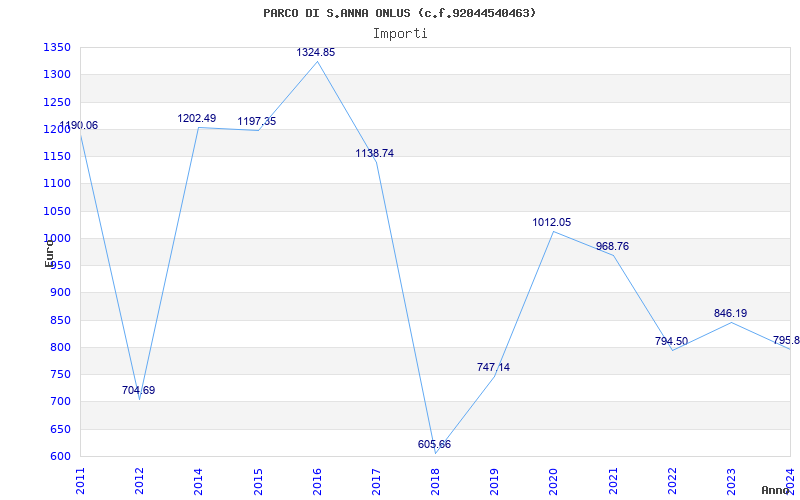
Task: Select the 1190.06 data label
Action: pos(79,126)
